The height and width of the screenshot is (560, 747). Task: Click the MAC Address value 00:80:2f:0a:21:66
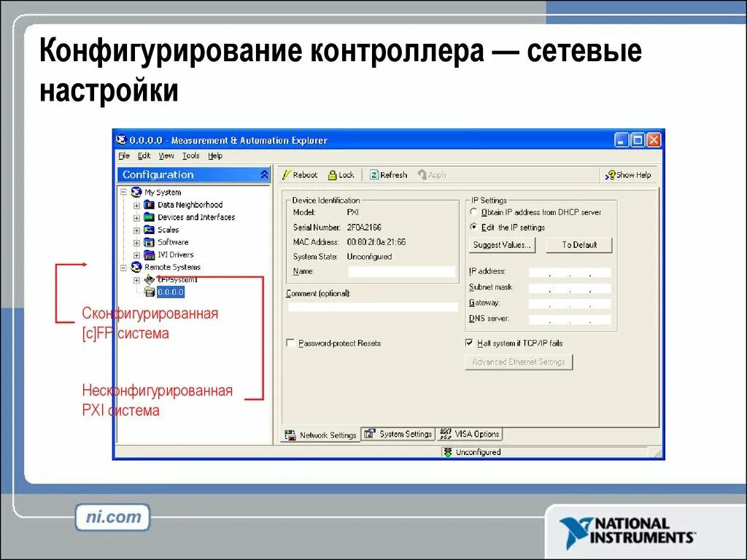[x=376, y=242]
